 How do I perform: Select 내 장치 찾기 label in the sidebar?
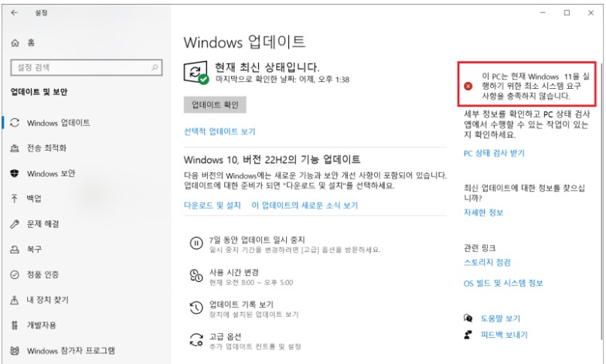pyautogui.click(x=48, y=300)
